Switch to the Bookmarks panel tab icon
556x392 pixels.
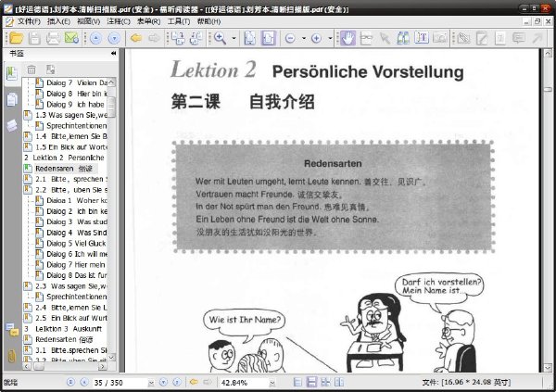(x=12, y=74)
